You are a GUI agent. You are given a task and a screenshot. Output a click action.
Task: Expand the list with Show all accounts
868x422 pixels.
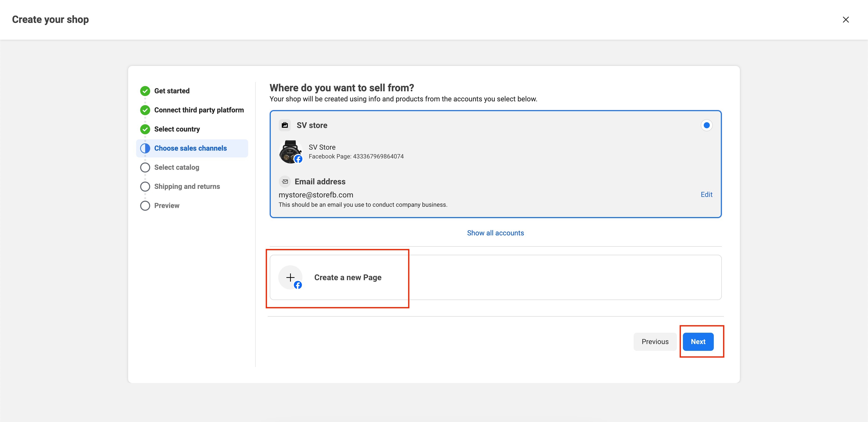(495, 233)
